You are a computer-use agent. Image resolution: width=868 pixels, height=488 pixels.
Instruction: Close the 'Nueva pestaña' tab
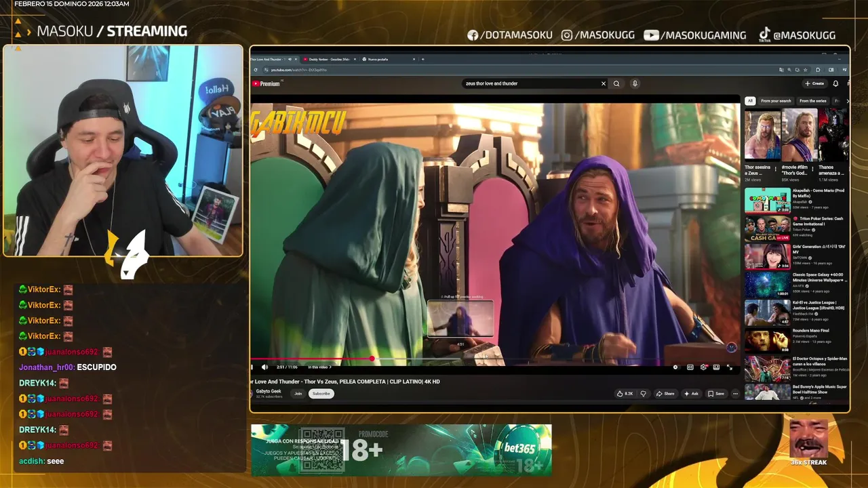(414, 59)
